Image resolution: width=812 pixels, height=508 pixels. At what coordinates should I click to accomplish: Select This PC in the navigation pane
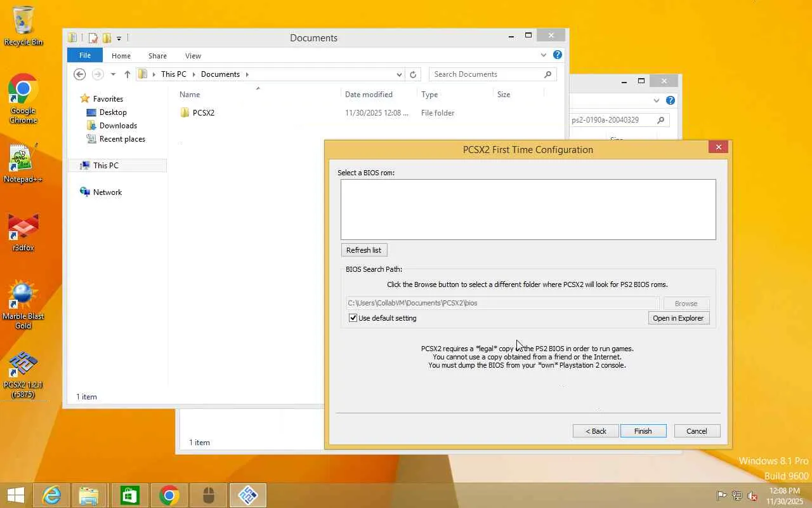pyautogui.click(x=105, y=166)
